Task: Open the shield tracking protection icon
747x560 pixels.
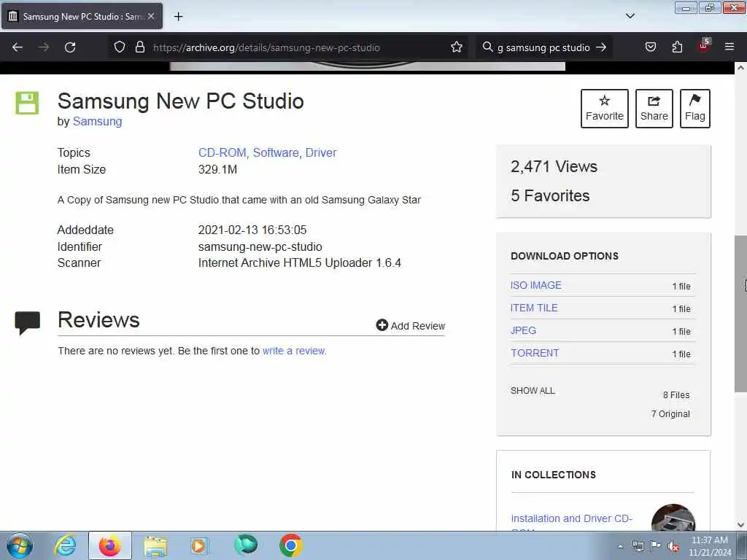Action: point(120,47)
